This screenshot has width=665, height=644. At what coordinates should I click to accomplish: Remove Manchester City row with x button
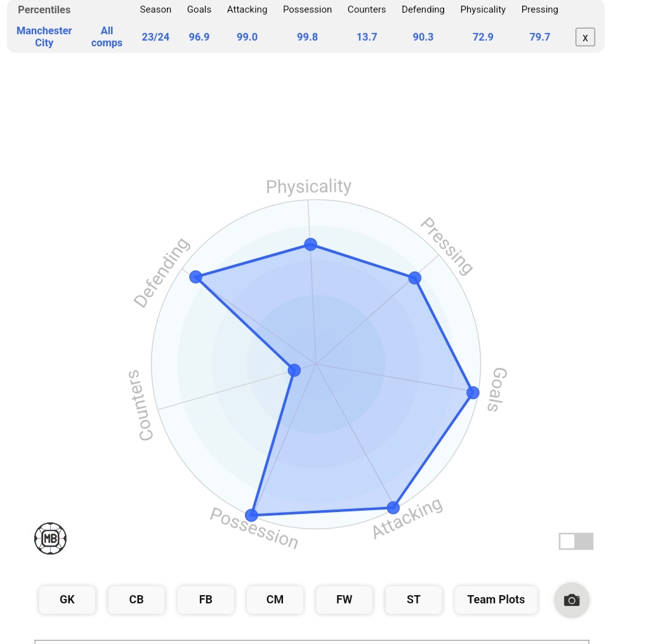(x=585, y=37)
